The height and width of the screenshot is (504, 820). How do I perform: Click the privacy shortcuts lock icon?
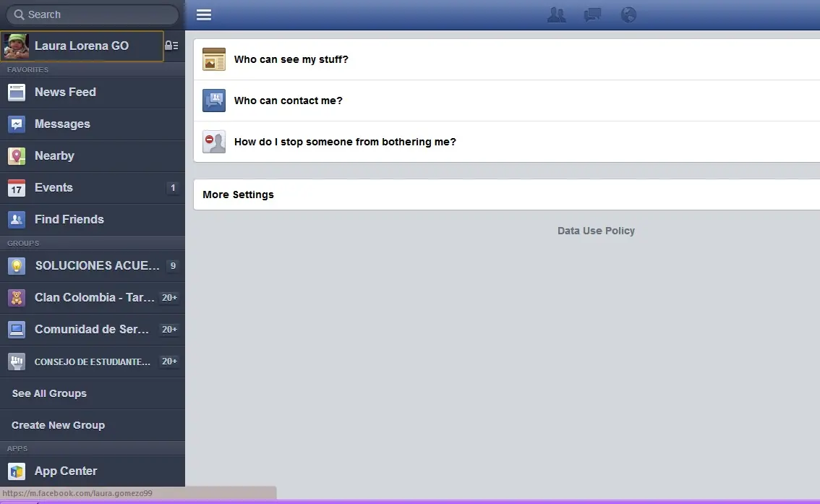pyautogui.click(x=171, y=46)
